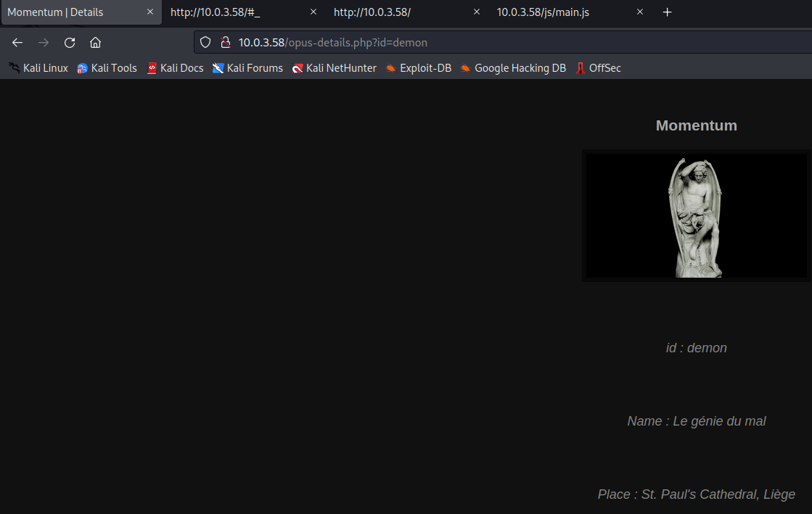Reload the current page
The width and height of the screenshot is (812, 514).
click(x=69, y=42)
